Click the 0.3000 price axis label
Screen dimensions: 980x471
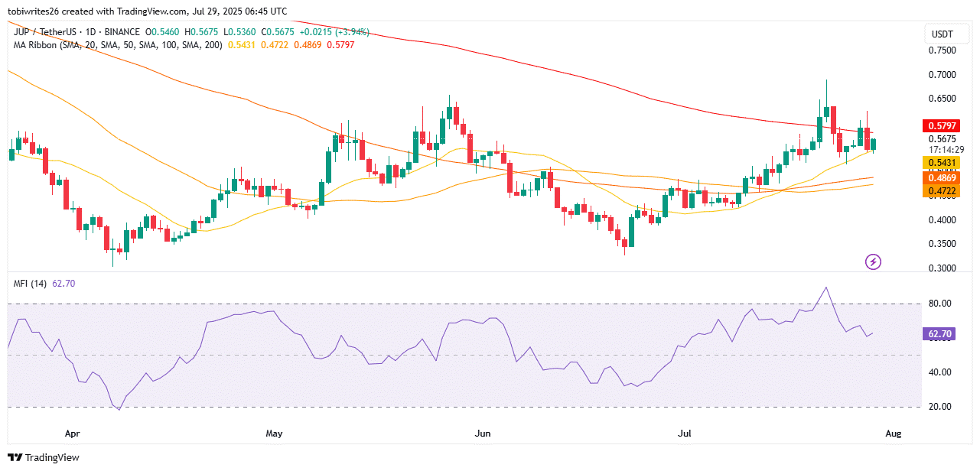[x=943, y=268]
